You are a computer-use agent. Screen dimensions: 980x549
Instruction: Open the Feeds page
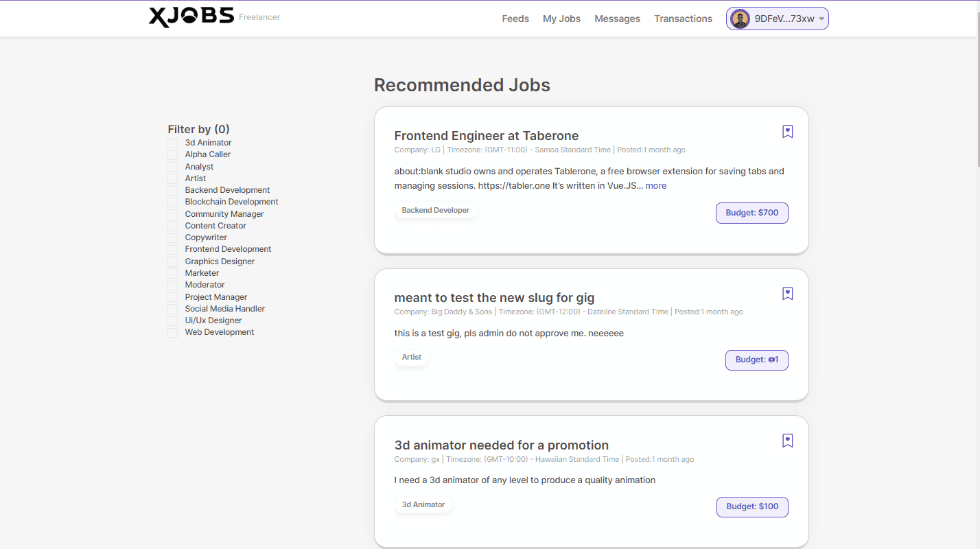point(515,19)
